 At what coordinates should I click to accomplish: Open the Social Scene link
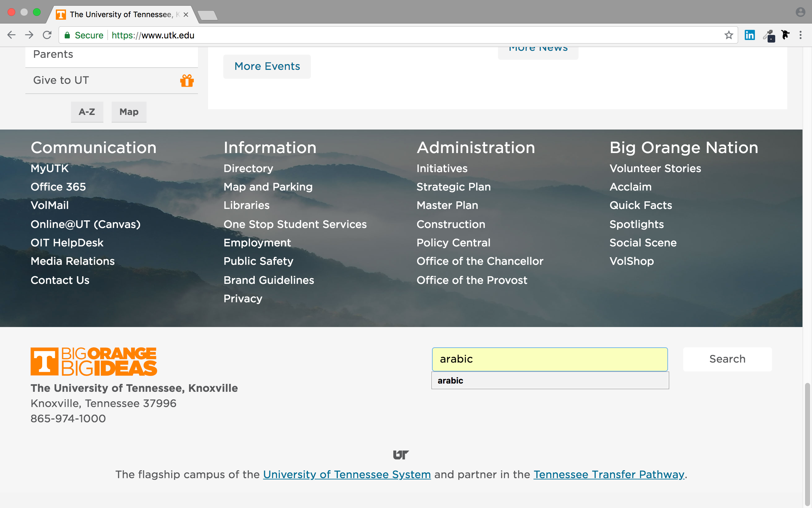[643, 243]
